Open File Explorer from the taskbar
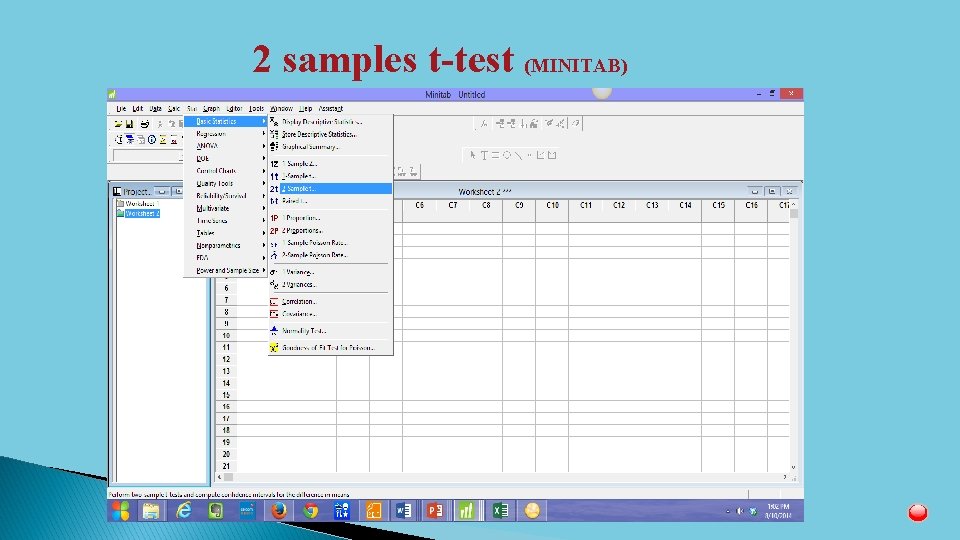Image resolution: width=960 pixels, height=540 pixels. tap(151, 511)
